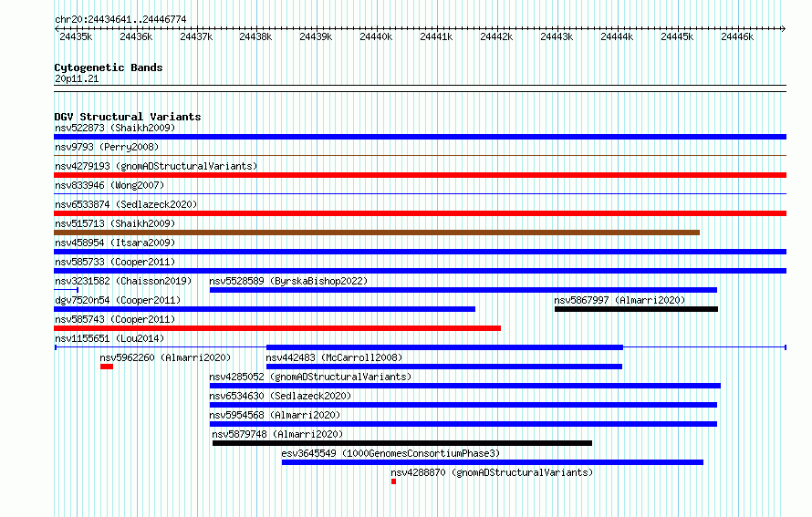This screenshot has width=812, height=517.
Task: Open dgv7520n54 (Cooper2011) label
Action: pos(118,300)
